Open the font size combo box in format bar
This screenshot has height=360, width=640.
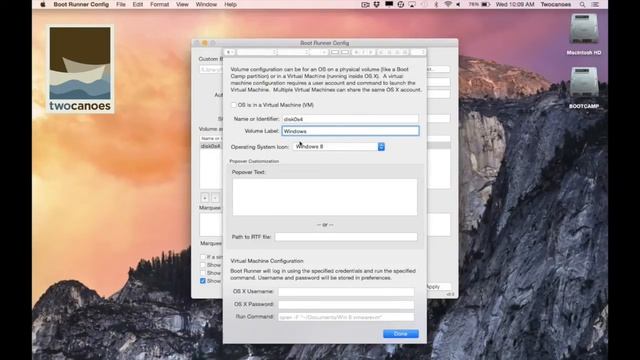coord(319,52)
